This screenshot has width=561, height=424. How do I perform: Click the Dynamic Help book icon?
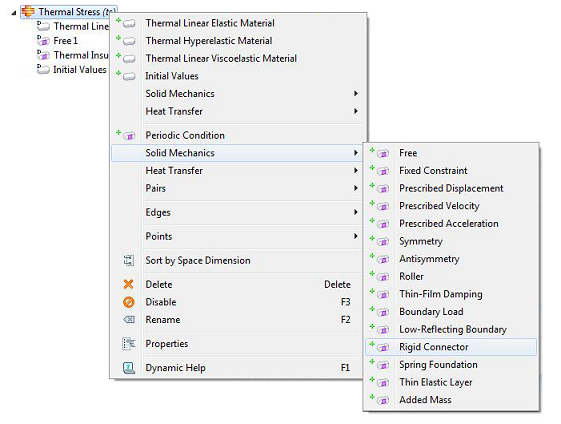click(129, 368)
